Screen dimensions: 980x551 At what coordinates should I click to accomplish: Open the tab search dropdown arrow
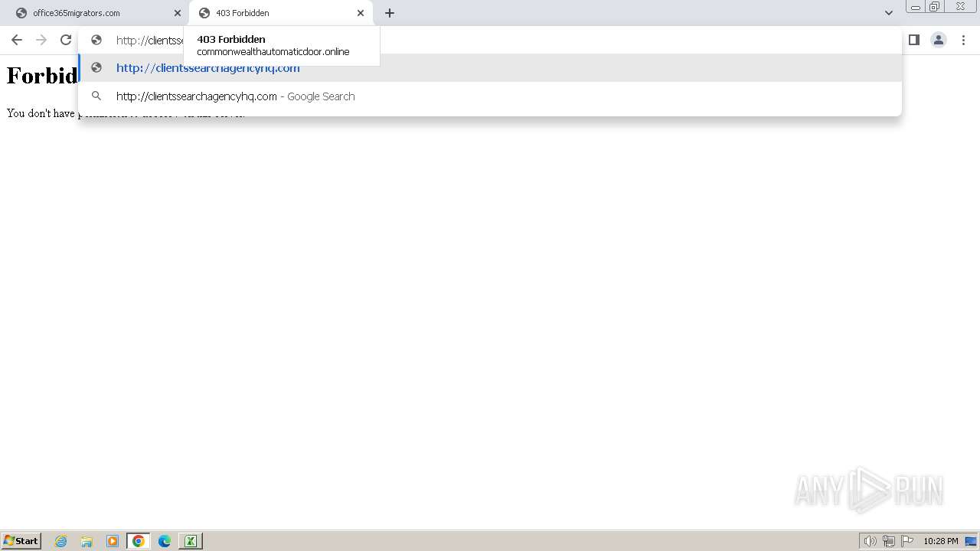[888, 13]
